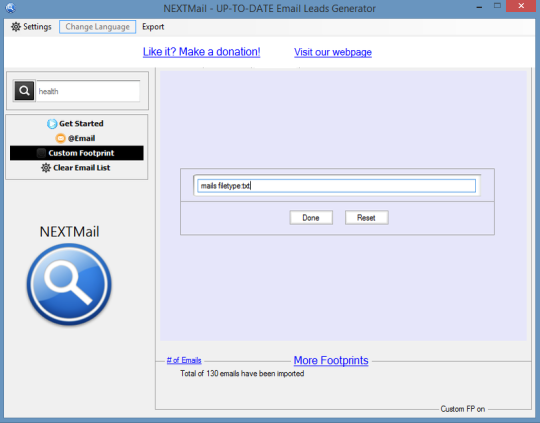
Task: Close the NEXTMail window
Action: pos(521,6)
